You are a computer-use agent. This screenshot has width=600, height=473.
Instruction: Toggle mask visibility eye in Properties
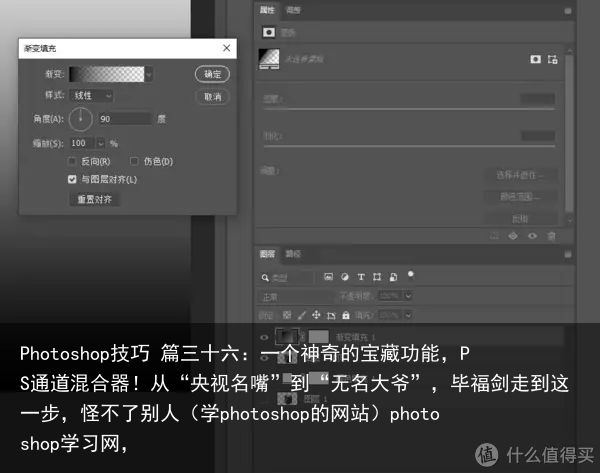click(532, 236)
